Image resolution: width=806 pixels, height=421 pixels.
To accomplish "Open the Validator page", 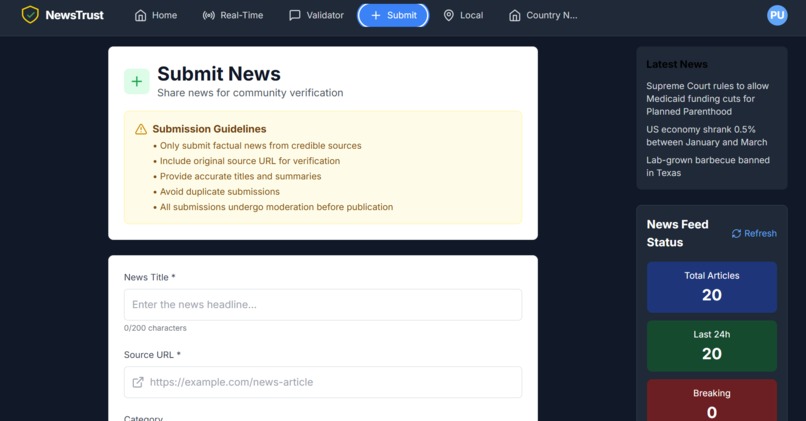I will tap(317, 15).
